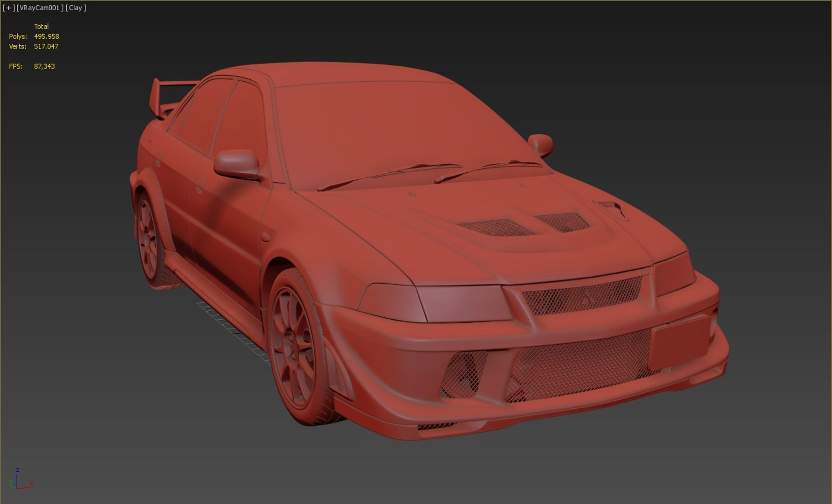
Task: Click the Total statistics header
Action: pos(41,27)
